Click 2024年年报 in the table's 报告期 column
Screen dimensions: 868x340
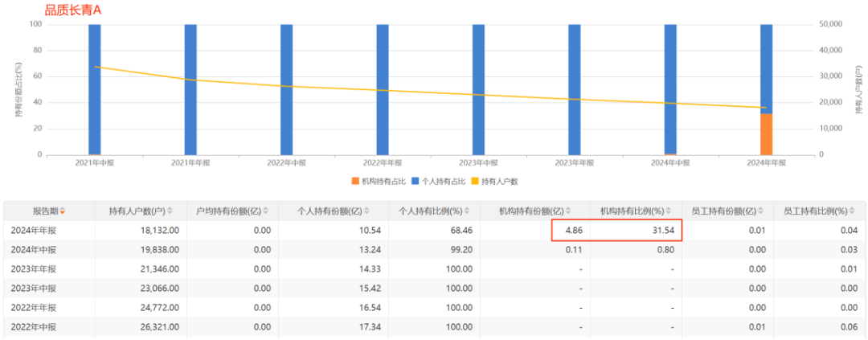[33, 230]
